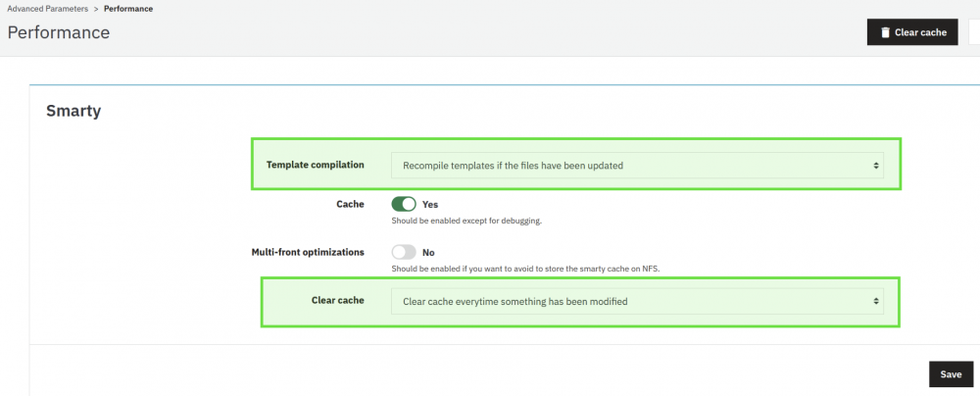
Task: Click the Clear cache field label in form
Action: [336, 300]
